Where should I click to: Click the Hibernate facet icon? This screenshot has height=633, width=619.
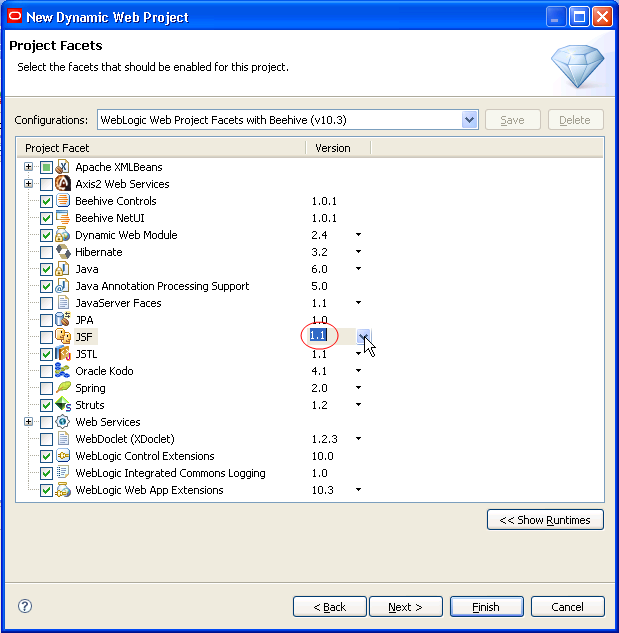pyautogui.click(x=63, y=252)
